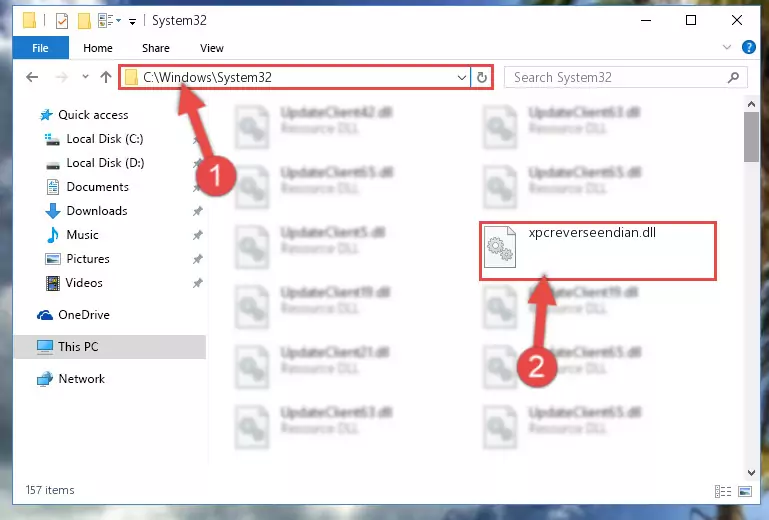Open Documents in navigation pane
Viewport: 769px width, 520px height.
click(98, 187)
